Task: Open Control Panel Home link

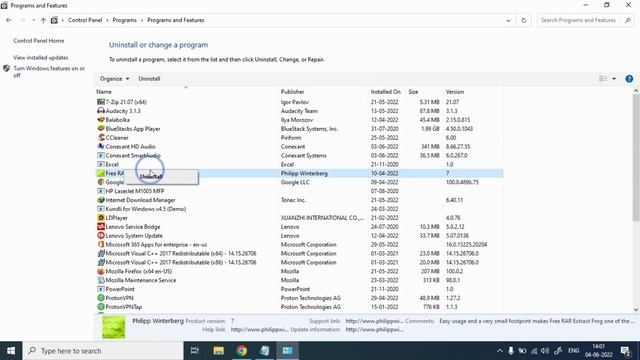Action: [x=39, y=41]
